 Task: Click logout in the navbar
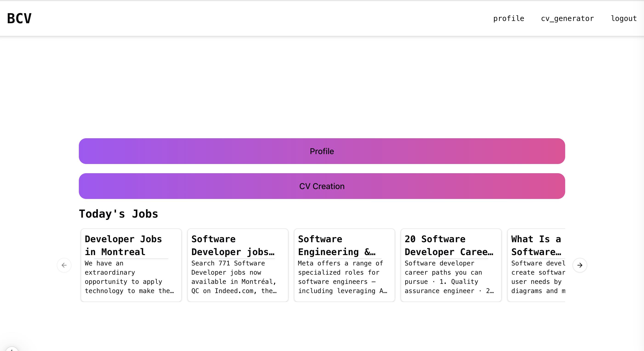click(624, 18)
